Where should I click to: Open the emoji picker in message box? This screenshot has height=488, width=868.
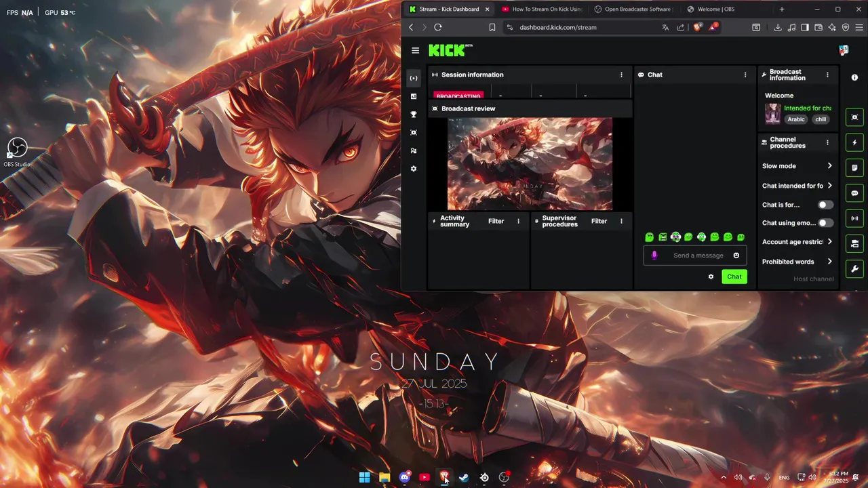[x=736, y=256]
